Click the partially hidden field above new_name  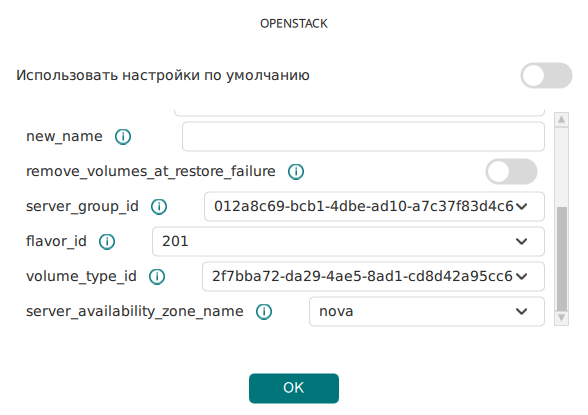359,113
